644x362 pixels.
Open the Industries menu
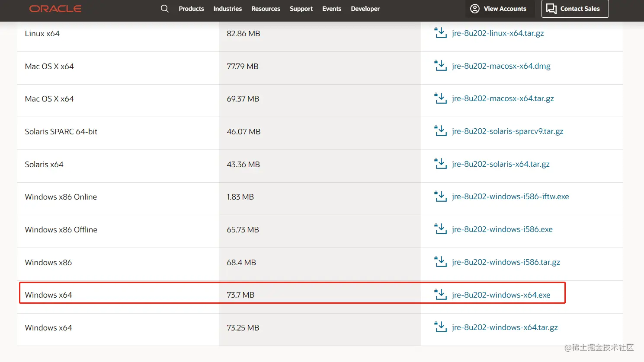(x=227, y=9)
